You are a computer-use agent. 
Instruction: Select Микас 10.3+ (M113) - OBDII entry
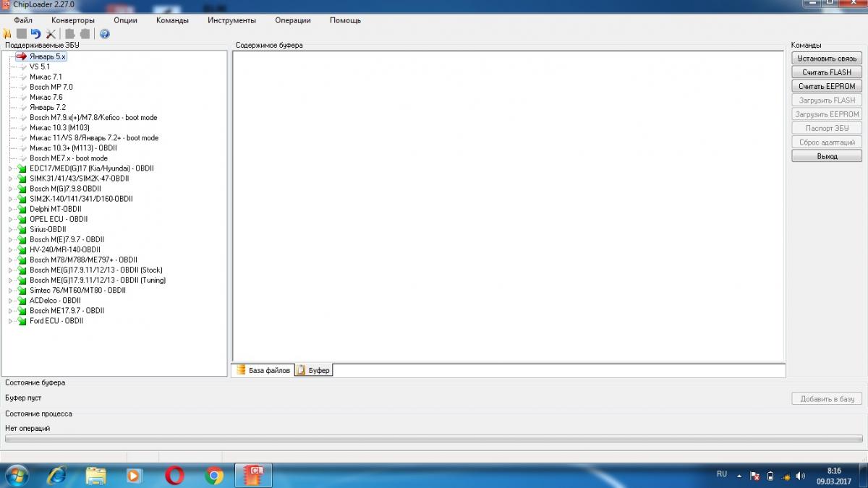click(73, 147)
